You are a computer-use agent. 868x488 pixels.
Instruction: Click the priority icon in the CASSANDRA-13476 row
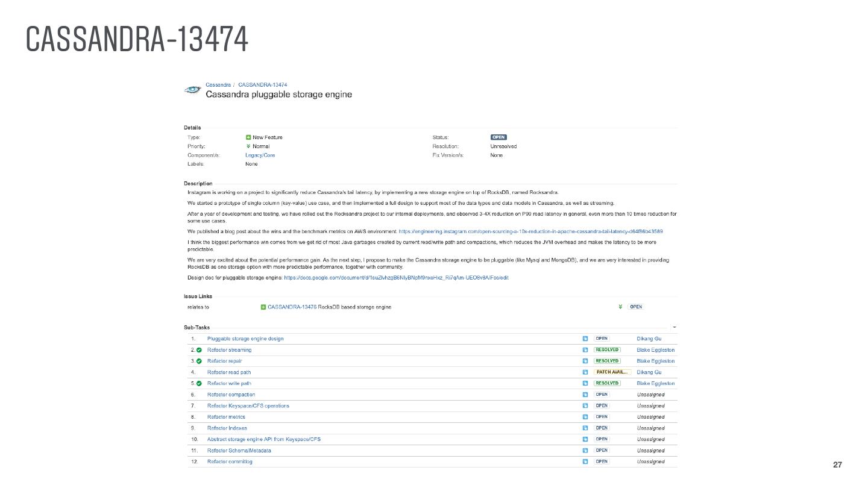(x=620, y=307)
